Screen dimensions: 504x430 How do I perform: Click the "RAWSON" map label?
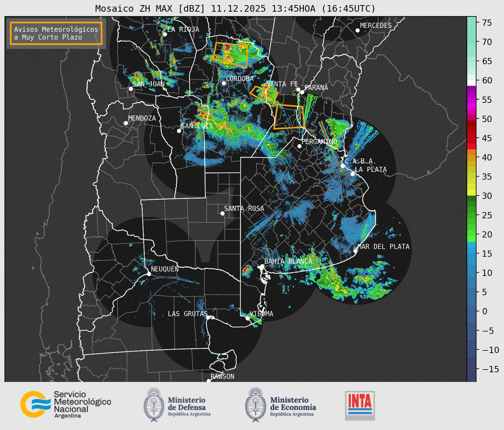223,376
